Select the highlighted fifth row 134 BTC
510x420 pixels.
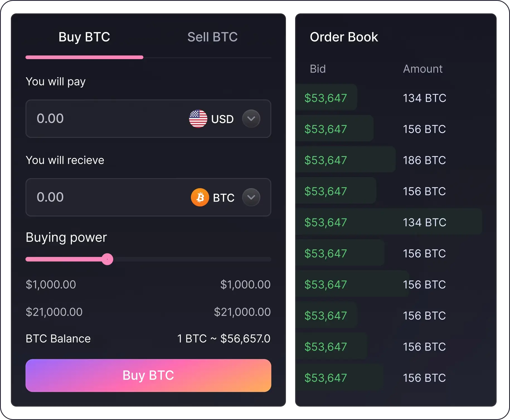pyautogui.click(x=389, y=222)
